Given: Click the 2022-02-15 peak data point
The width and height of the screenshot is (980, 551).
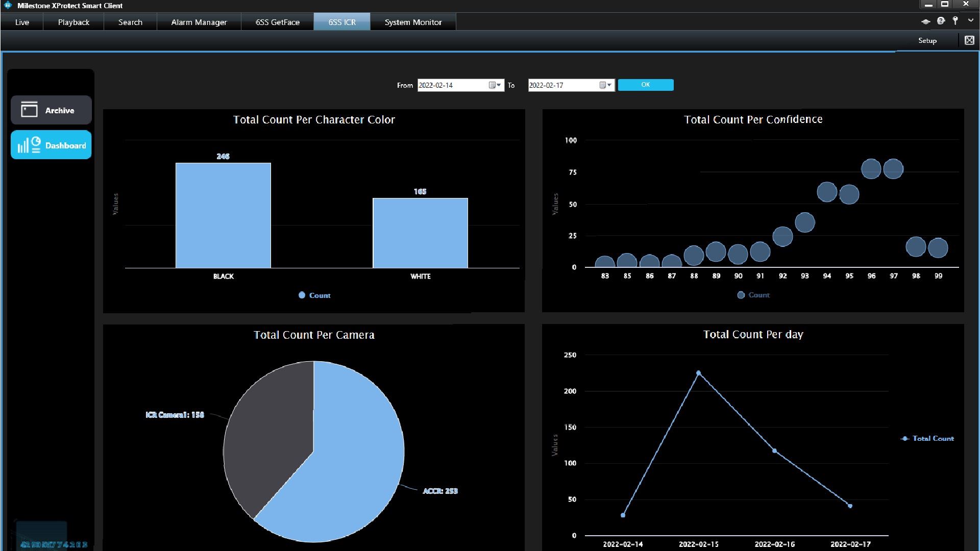Looking at the screenshot, I should (x=699, y=373).
